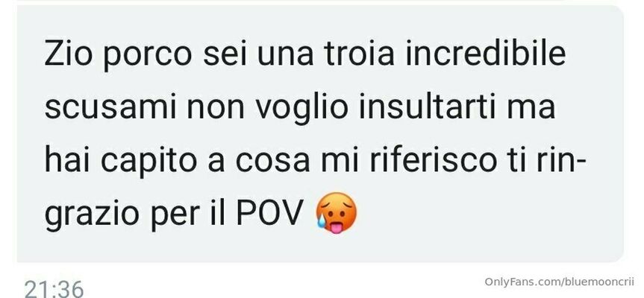
Task: Click the word 'hai' starting third line
Action: tap(67, 161)
